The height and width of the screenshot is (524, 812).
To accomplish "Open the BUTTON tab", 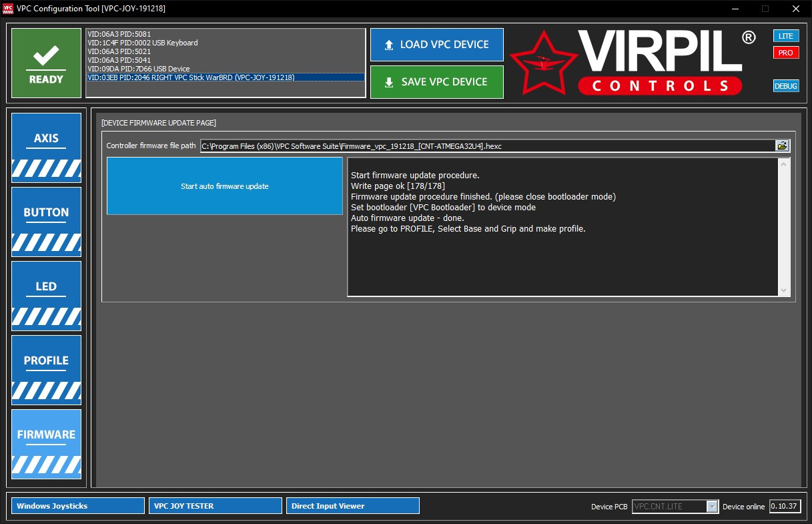I will click(x=46, y=222).
